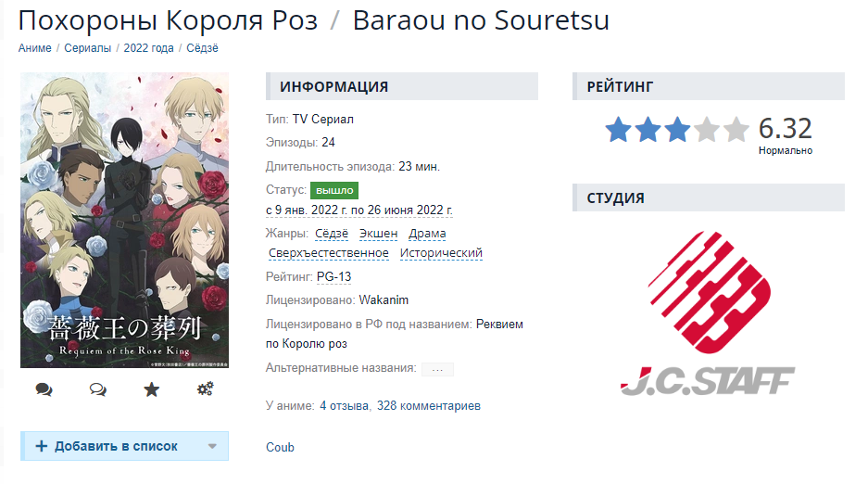Image resolution: width=868 pixels, height=484 pixels.
Task: Select the Сверхъестественное genre tag
Action: (x=329, y=253)
